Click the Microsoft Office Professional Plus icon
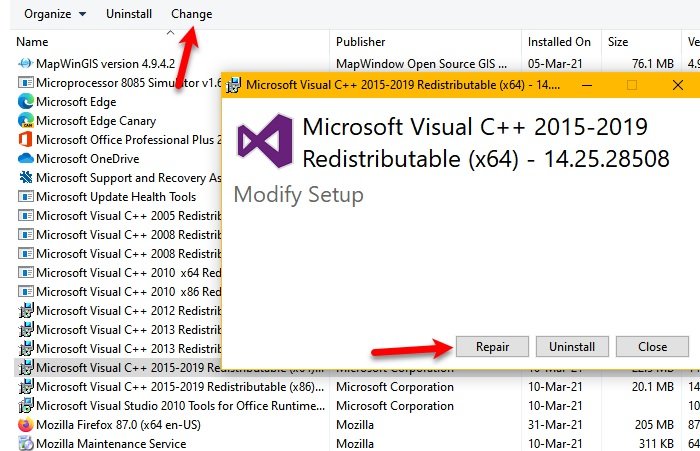700x451 pixels. click(x=26, y=139)
